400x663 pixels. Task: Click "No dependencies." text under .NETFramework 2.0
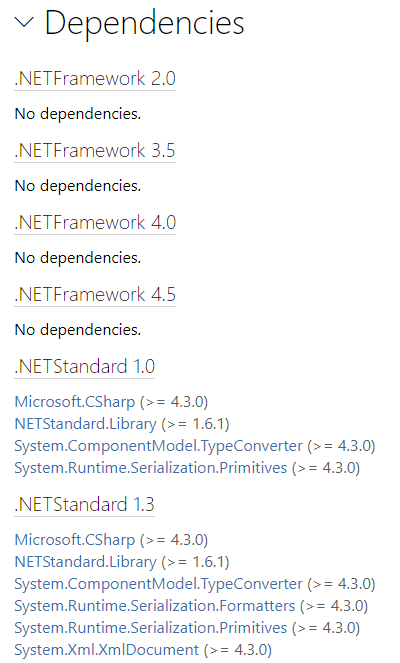coord(78,114)
